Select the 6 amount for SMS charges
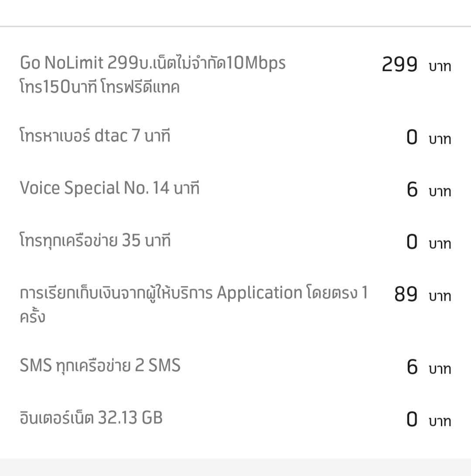Image resolution: width=471 pixels, height=476 pixels. 412,367
